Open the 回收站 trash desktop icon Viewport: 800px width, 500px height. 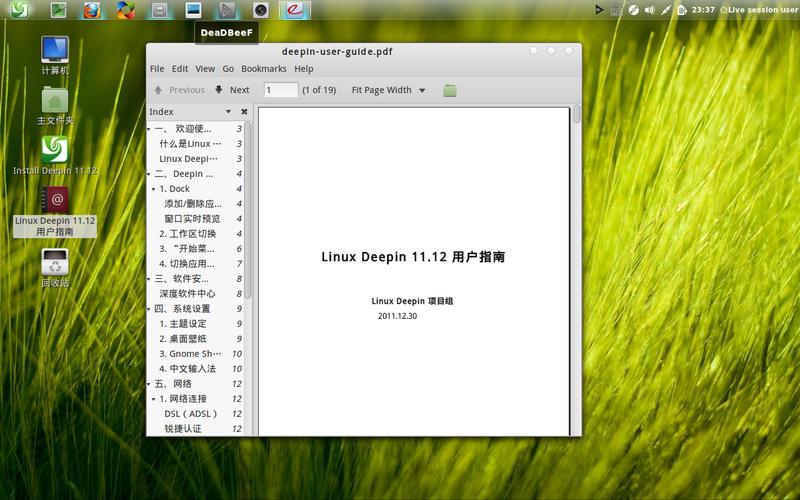click(x=55, y=268)
